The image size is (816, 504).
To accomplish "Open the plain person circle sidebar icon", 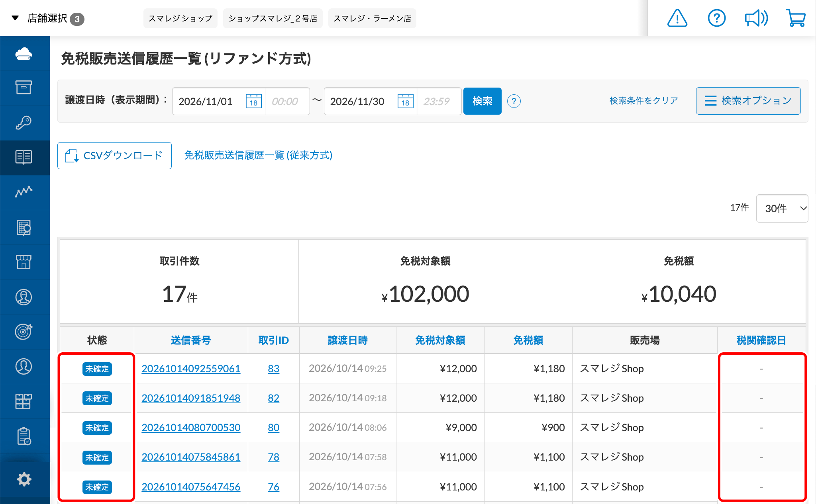I will pos(24,366).
